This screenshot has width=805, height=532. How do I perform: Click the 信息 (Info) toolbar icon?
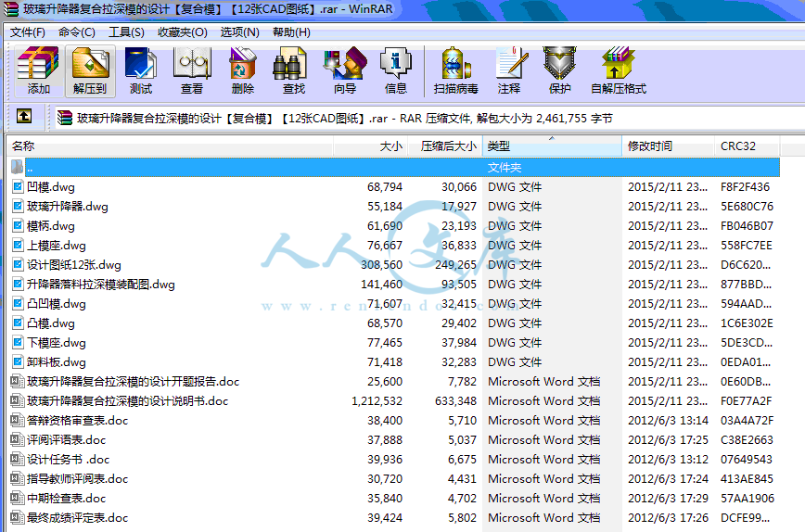point(395,70)
